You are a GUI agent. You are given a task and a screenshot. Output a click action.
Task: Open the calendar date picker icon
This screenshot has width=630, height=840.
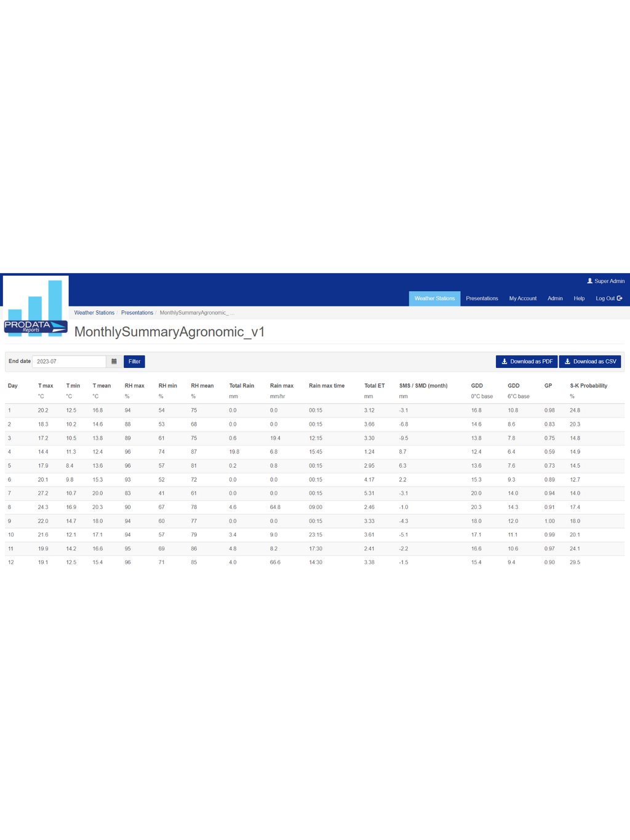(114, 362)
